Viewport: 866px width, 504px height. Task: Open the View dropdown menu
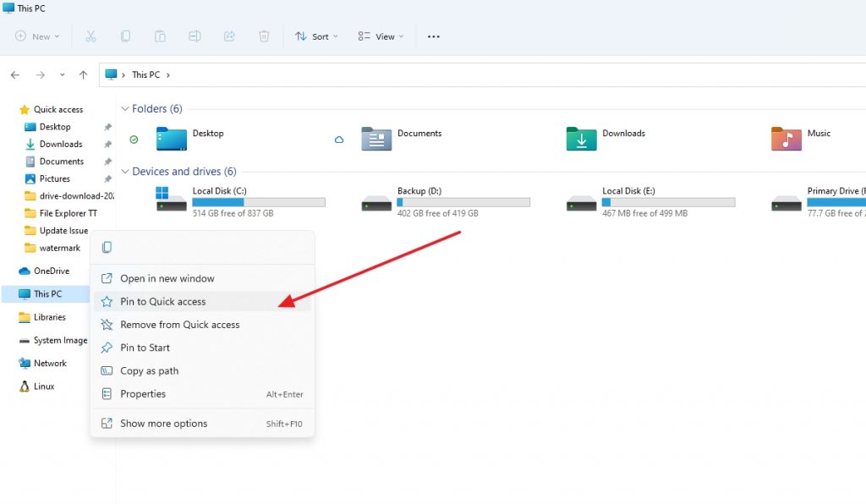coord(381,36)
